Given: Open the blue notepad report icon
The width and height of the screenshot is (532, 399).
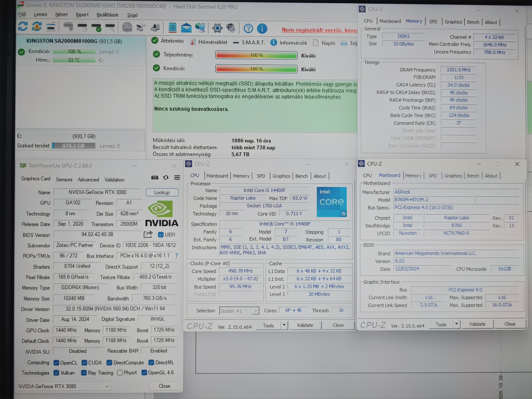Looking at the screenshot, I should (172, 28).
